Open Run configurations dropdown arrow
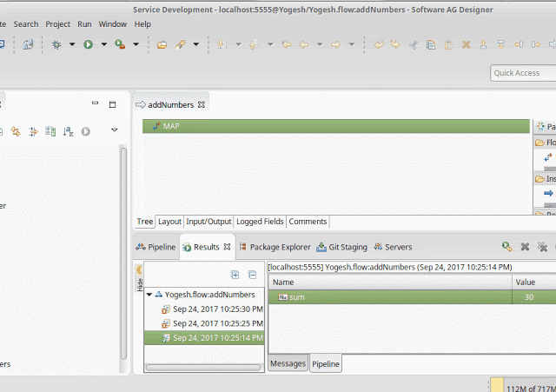The image size is (556, 392). click(x=104, y=44)
